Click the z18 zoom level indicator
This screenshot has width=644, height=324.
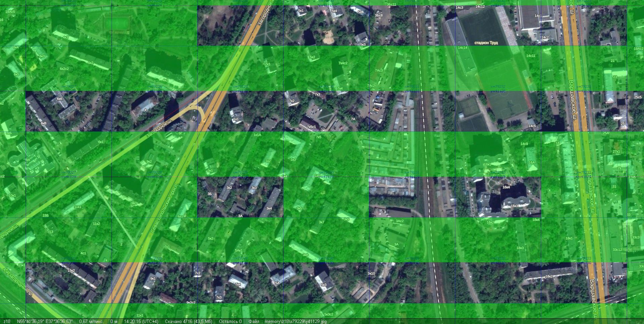(x=7, y=321)
